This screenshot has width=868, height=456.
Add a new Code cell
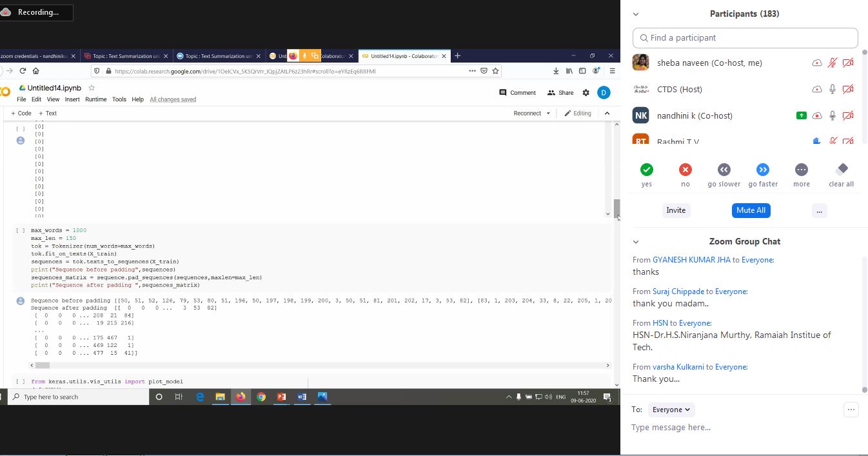(x=21, y=113)
